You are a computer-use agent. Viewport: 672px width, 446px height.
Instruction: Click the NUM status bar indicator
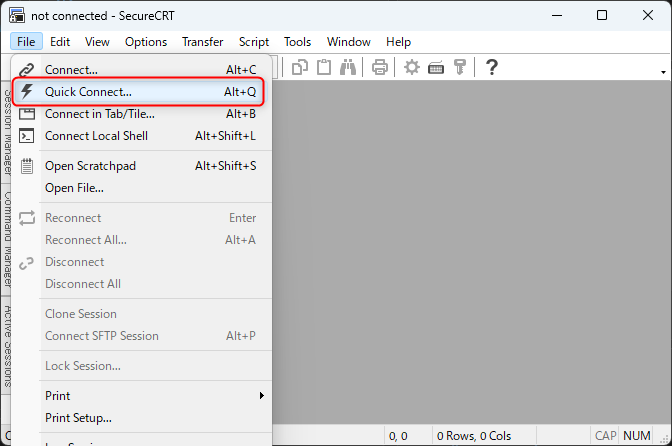pos(636,436)
